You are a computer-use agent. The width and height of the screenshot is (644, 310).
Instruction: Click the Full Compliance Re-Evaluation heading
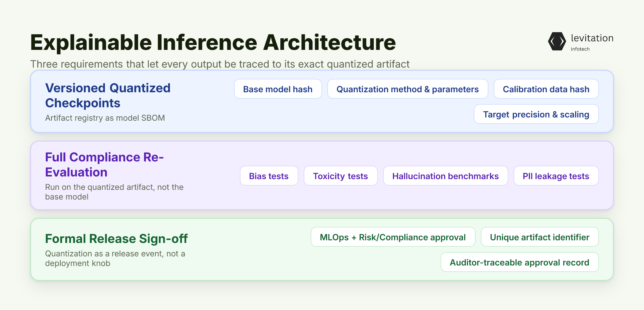pyautogui.click(x=104, y=165)
